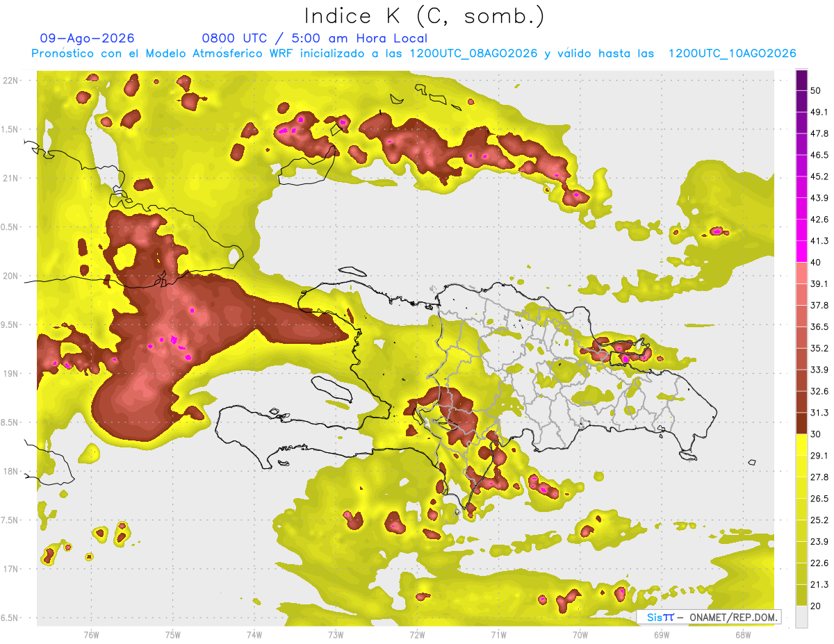Click the "75W" longitude label
Image resolution: width=834 pixels, height=644 pixels.
click(172, 635)
